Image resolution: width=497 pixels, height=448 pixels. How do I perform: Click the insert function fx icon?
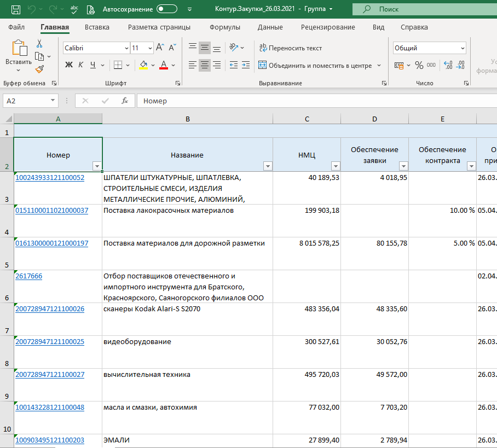tap(125, 101)
